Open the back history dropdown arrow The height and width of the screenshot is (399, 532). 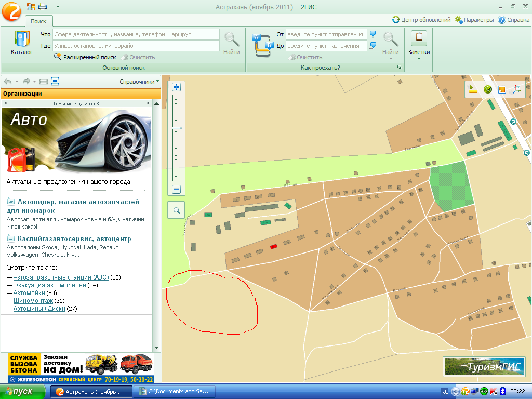[17, 82]
